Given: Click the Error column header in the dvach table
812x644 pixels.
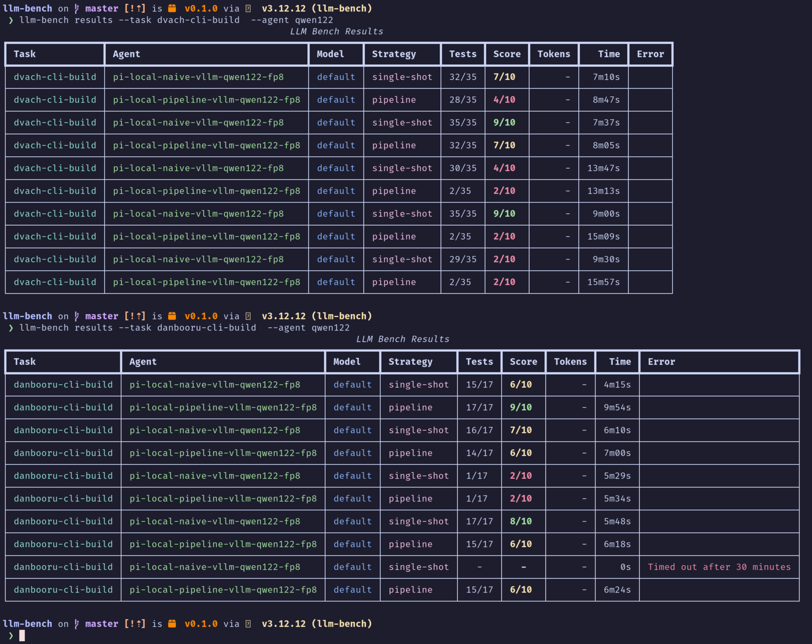Looking at the screenshot, I should click(x=651, y=54).
